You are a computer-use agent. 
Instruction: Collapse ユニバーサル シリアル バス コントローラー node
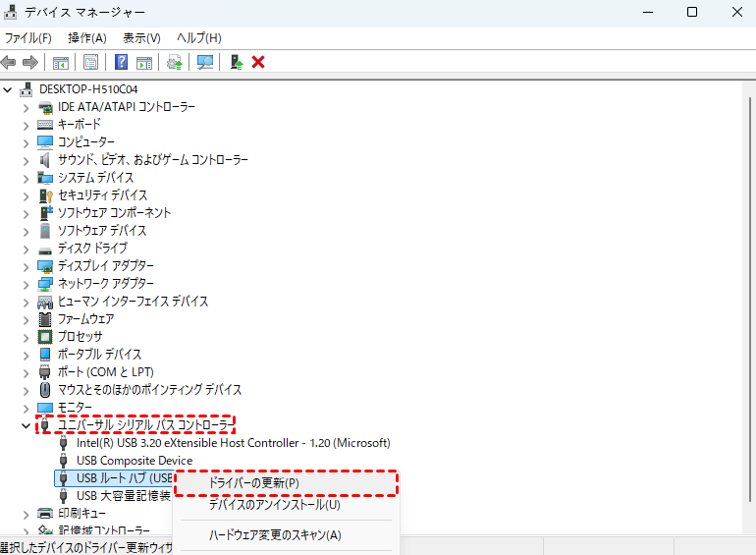[27, 425]
